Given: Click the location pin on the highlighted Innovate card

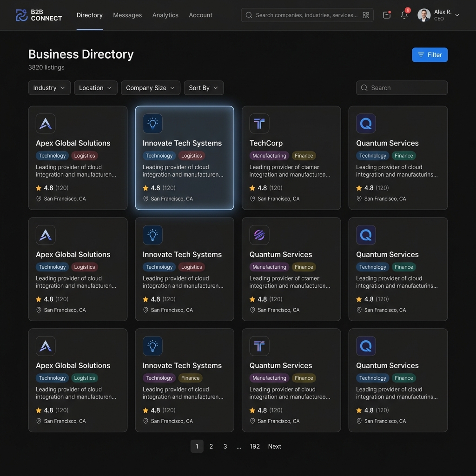Looking at the screenshot, I should click(145, 198).
